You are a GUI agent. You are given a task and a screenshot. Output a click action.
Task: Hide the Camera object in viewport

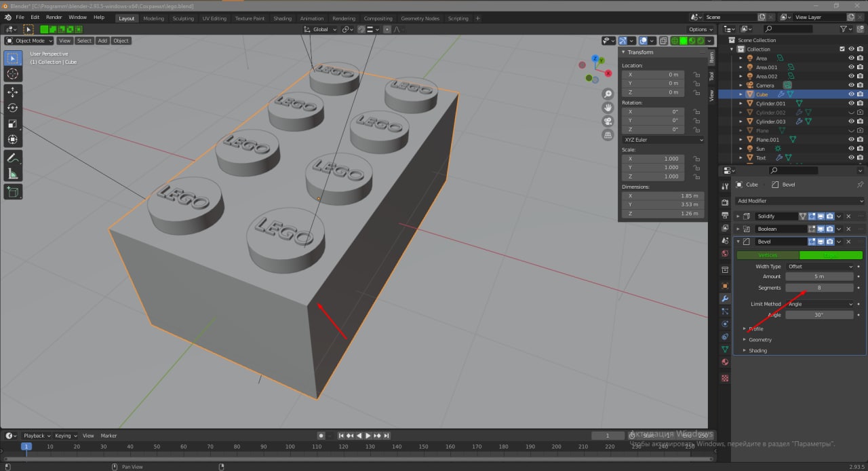(851, 86)
